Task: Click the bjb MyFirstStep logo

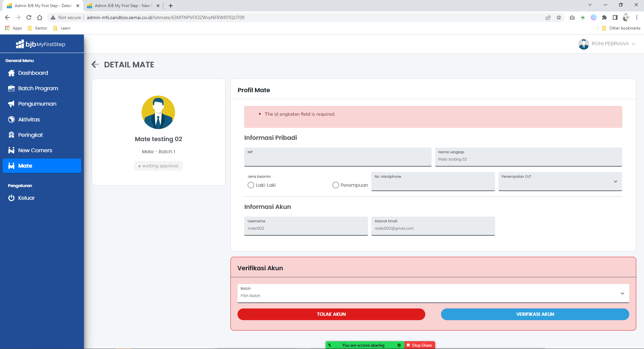Action: (x=41, y=44)
